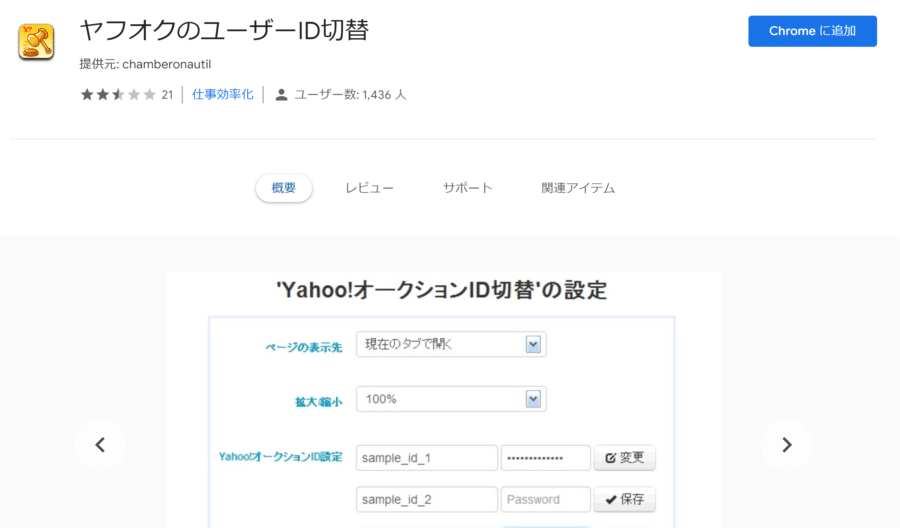Click the Yahoo!オークションID設定 label
The height and width of the screenshot is (528, 900).
[x=280, y=457]
